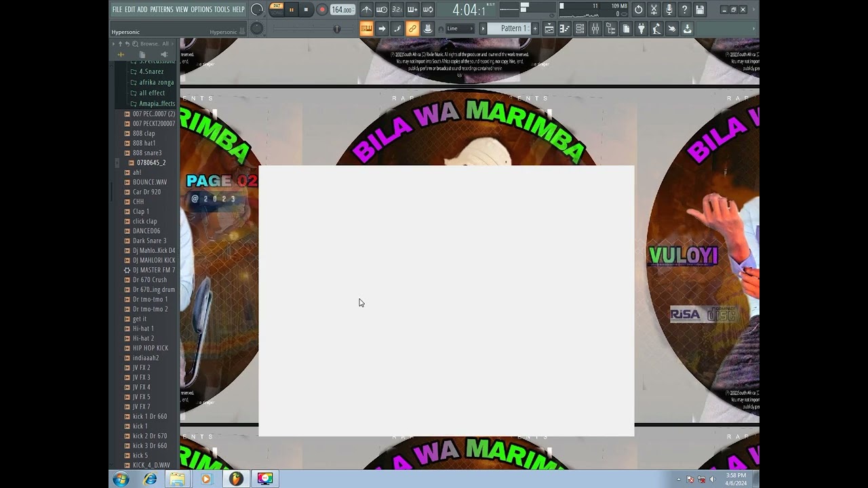Screen dimensions: 868x488
Task: Click the Browser undo back-arrow icon
Action: click(127, 43)
